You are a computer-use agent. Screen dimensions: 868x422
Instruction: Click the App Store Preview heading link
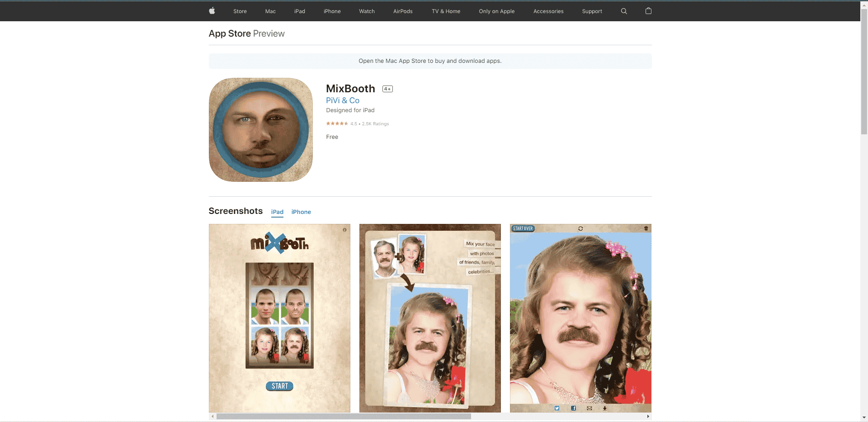pos(246,33)
